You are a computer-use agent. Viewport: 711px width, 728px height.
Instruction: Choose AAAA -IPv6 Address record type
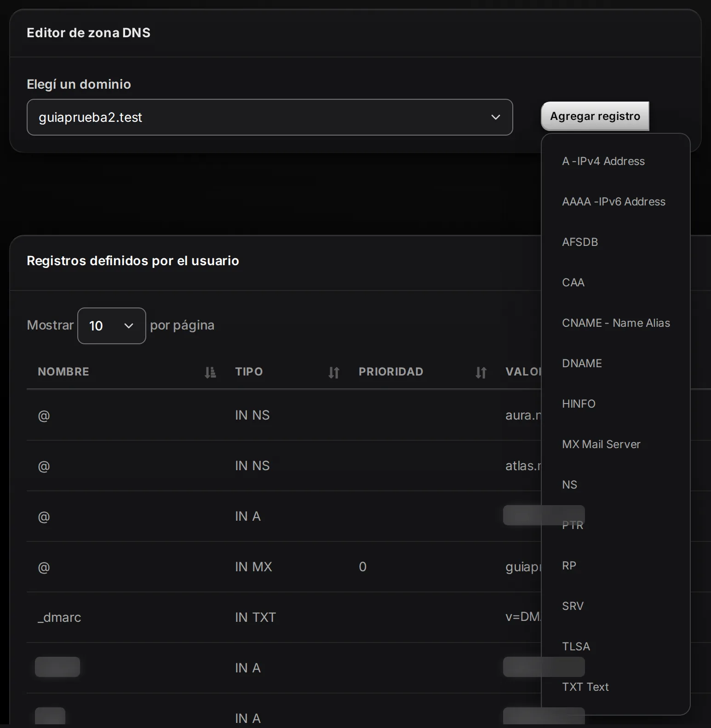point(614,202)
